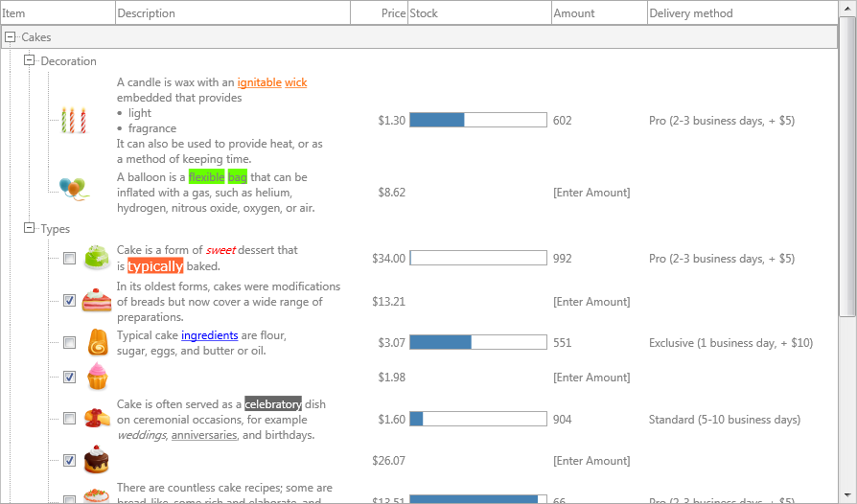Collapse the Cakes tree group
Viewport: 857px width, 504px height.
(x=10, y=36)
